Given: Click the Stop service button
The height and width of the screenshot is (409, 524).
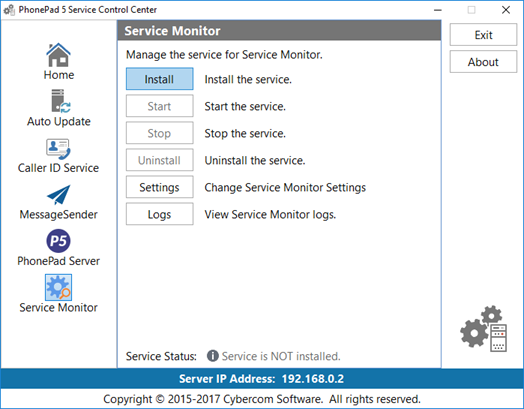Looking at the screenshot, I should point(159,133).
